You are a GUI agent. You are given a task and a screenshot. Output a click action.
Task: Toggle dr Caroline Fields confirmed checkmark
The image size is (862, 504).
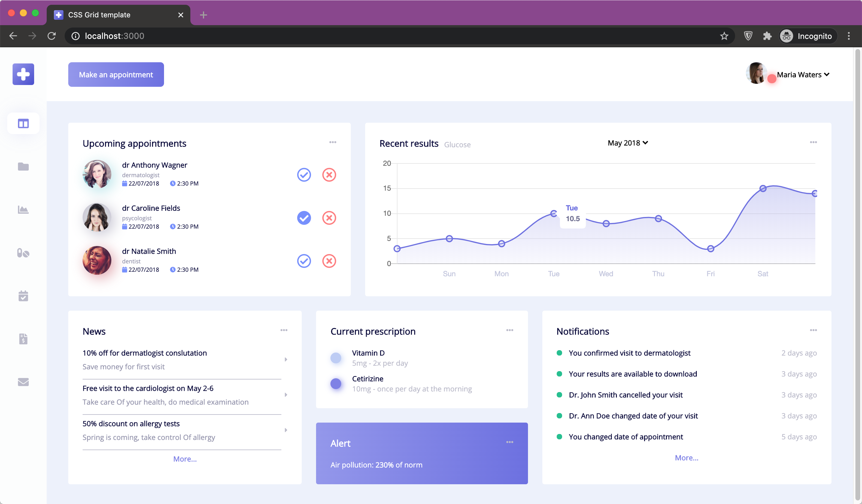pos(304,218)
